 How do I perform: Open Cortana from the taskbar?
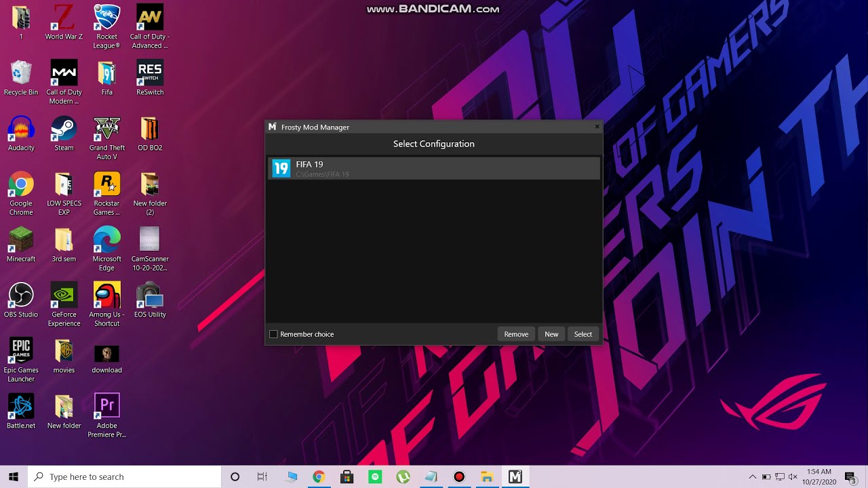(235, 476)
